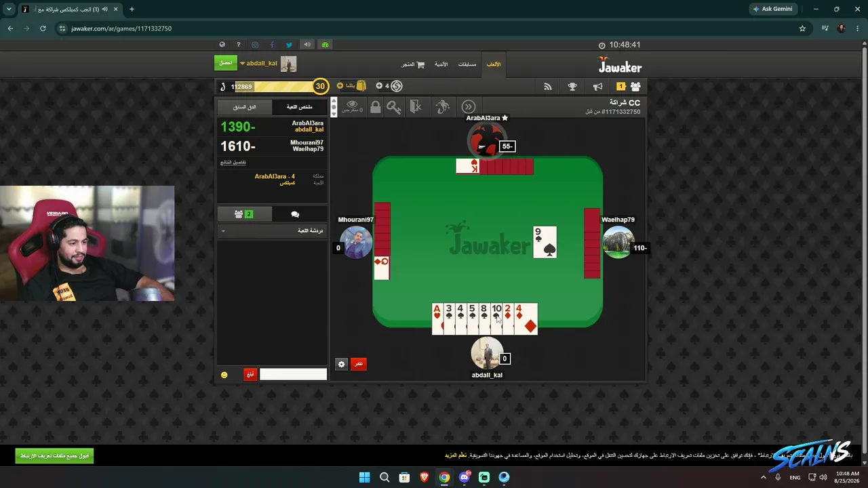
Task: Click the Jawaker logo
Action: pyautogui.click(x=620, y=65)
